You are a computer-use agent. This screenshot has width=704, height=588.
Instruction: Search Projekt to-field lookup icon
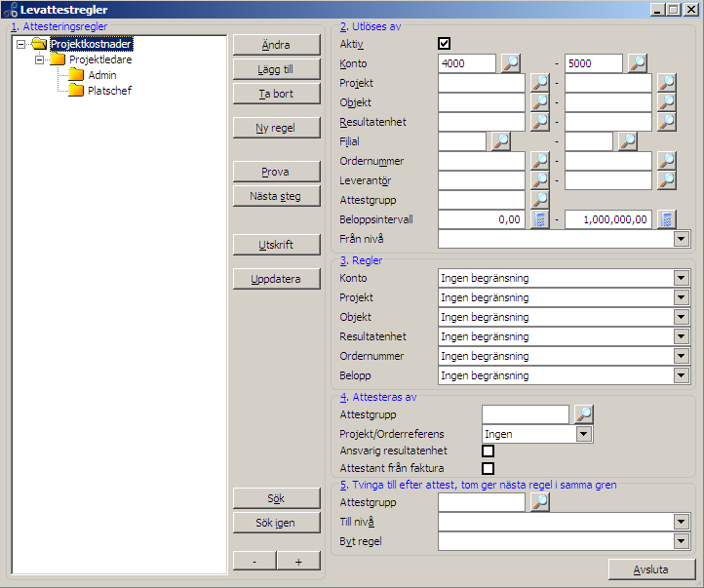667,83
